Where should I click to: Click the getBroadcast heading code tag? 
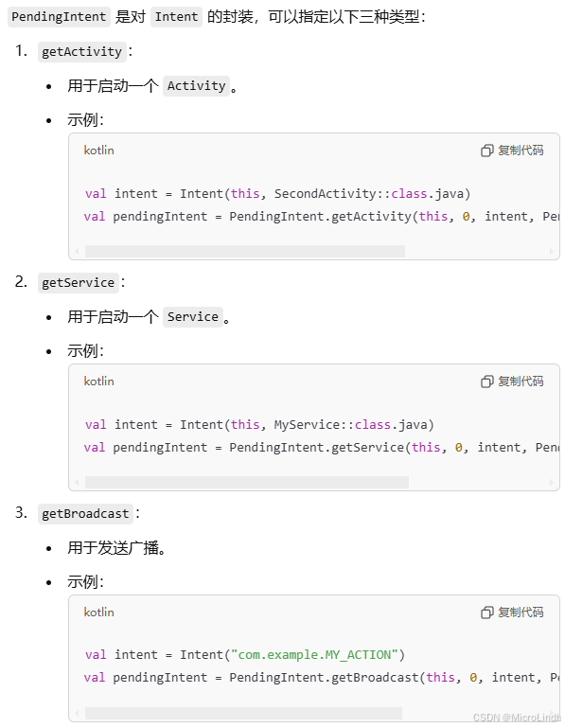(85, 513)
